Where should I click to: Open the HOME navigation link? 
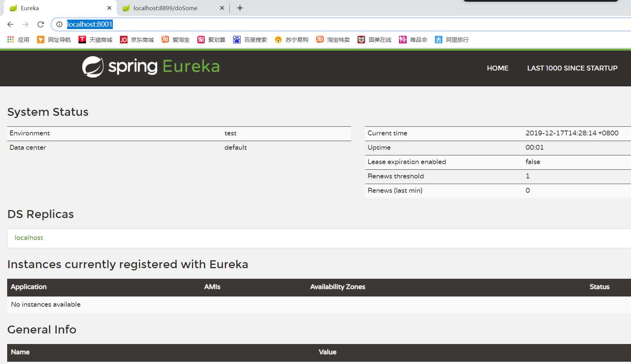pos(497,68)
